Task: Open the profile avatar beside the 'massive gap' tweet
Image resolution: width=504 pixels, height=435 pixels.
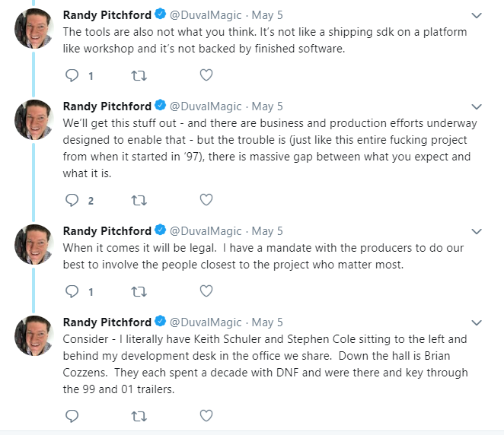Action: [33, 119]
